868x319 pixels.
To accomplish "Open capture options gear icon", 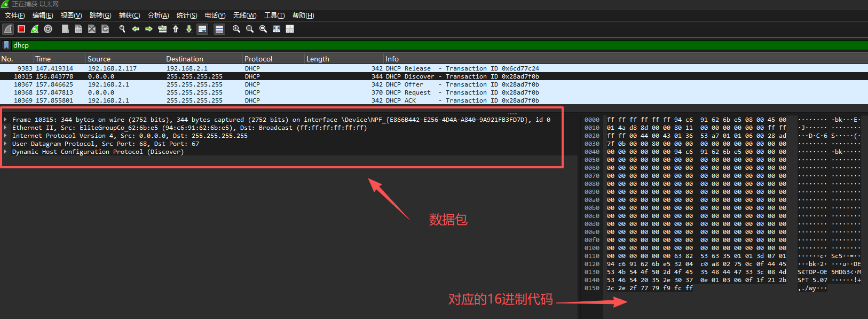I will 48,29.
